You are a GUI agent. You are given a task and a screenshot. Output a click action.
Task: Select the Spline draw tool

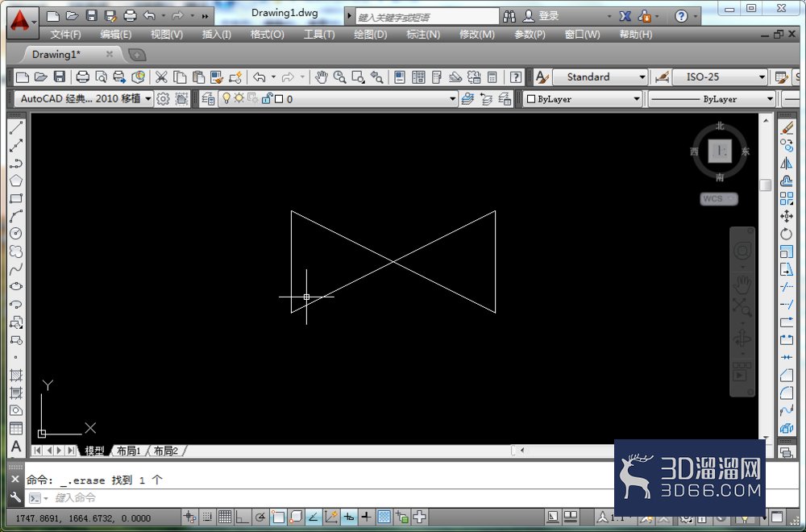pos(16,269)
